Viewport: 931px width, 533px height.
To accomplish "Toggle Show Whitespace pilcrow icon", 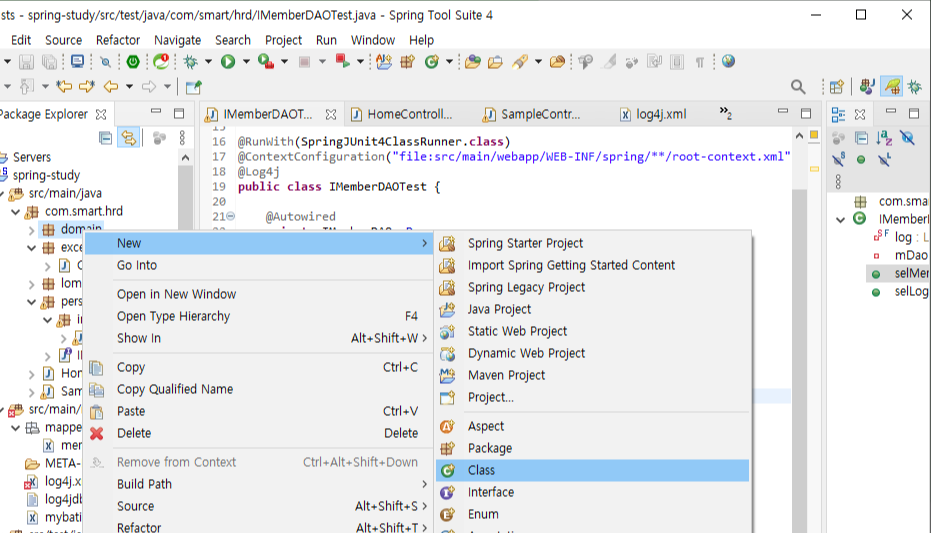I will [700, 62].
